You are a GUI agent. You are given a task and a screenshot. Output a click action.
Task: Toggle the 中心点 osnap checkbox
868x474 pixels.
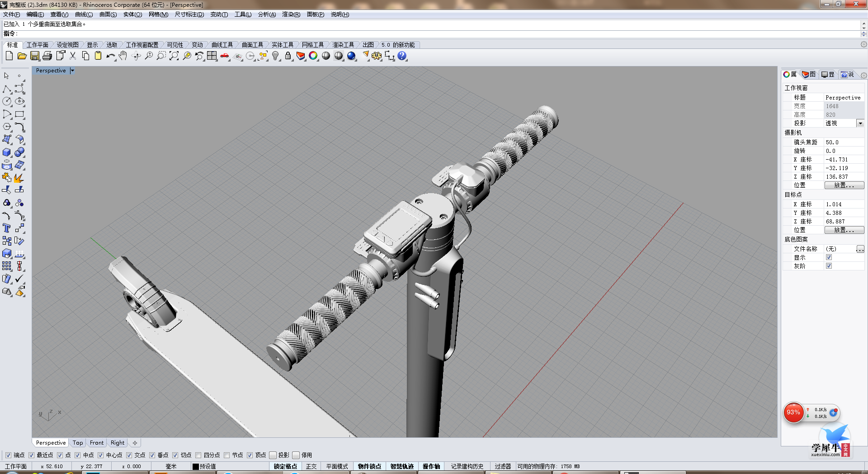[100, 455]
